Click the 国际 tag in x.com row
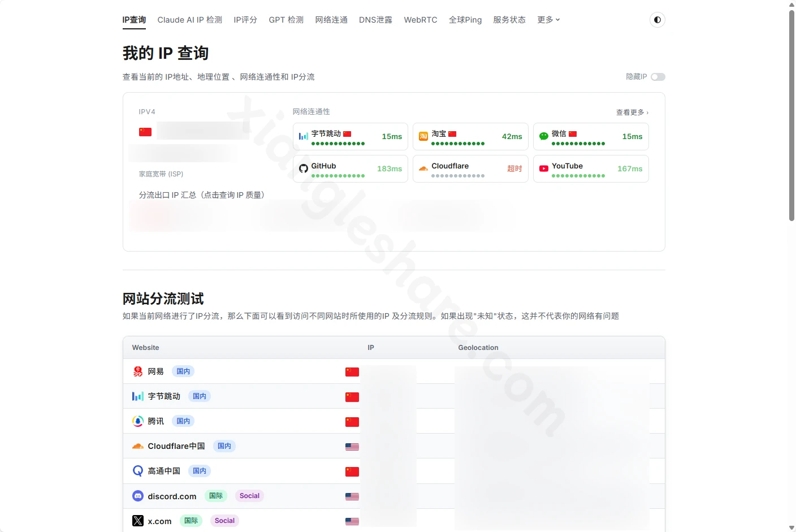796x532 pixels. (x=191, y=521)
